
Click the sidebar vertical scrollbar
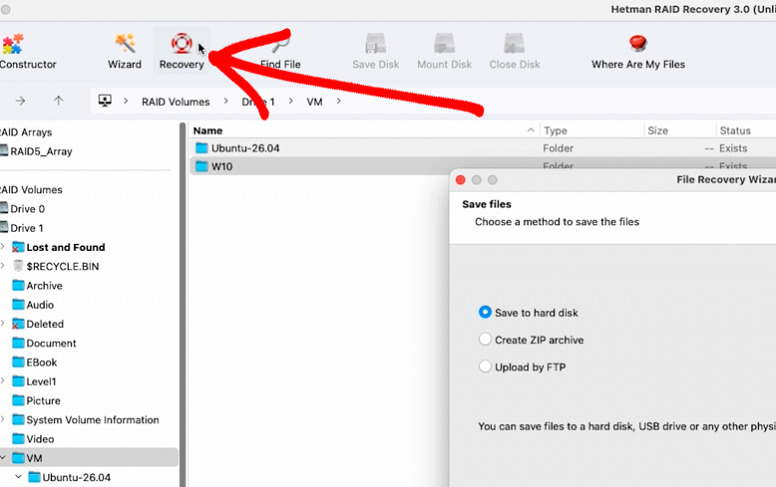pos(183,304)
